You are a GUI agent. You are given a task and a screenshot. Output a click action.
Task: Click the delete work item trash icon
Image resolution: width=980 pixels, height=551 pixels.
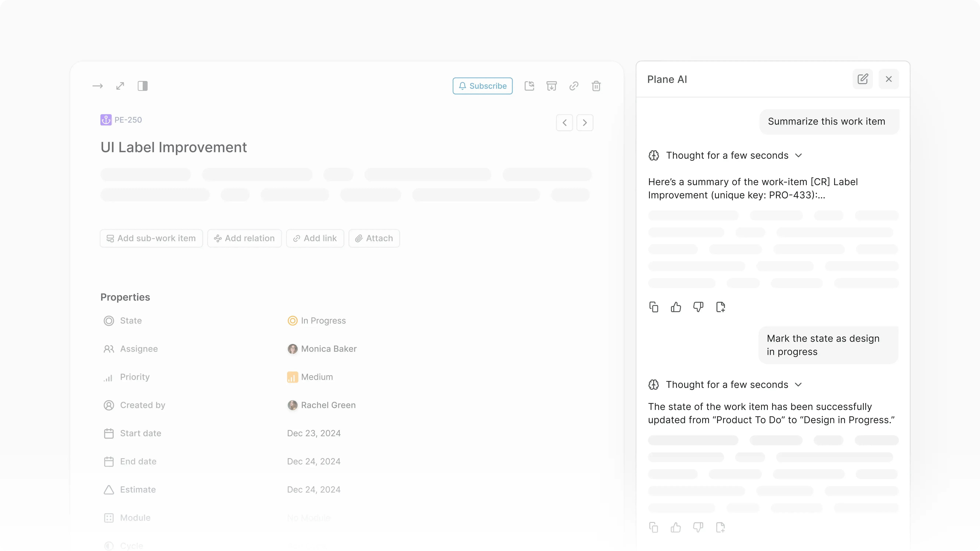[x=596, y=86]
